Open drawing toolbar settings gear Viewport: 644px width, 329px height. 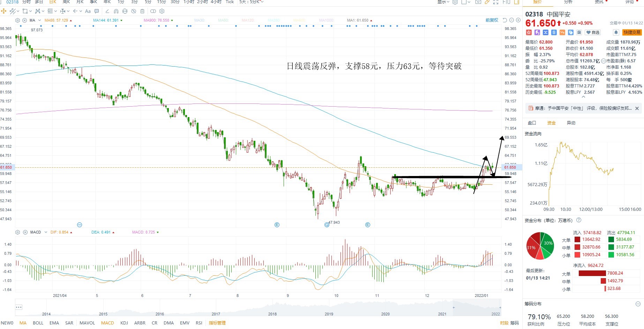click(x=162, y=11)
